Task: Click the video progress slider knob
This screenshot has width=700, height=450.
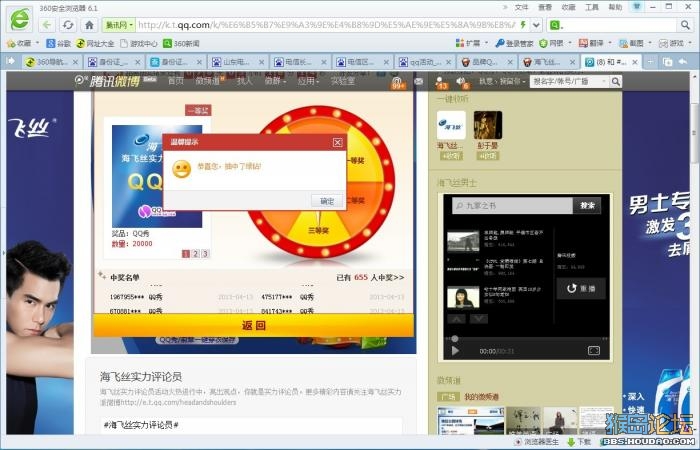Action: tap(454, 339)
